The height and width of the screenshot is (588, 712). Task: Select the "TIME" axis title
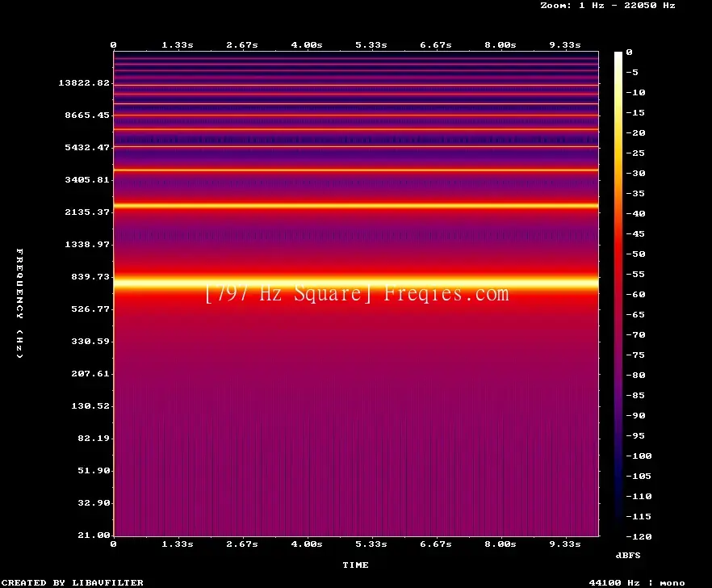tap(355, 565)
